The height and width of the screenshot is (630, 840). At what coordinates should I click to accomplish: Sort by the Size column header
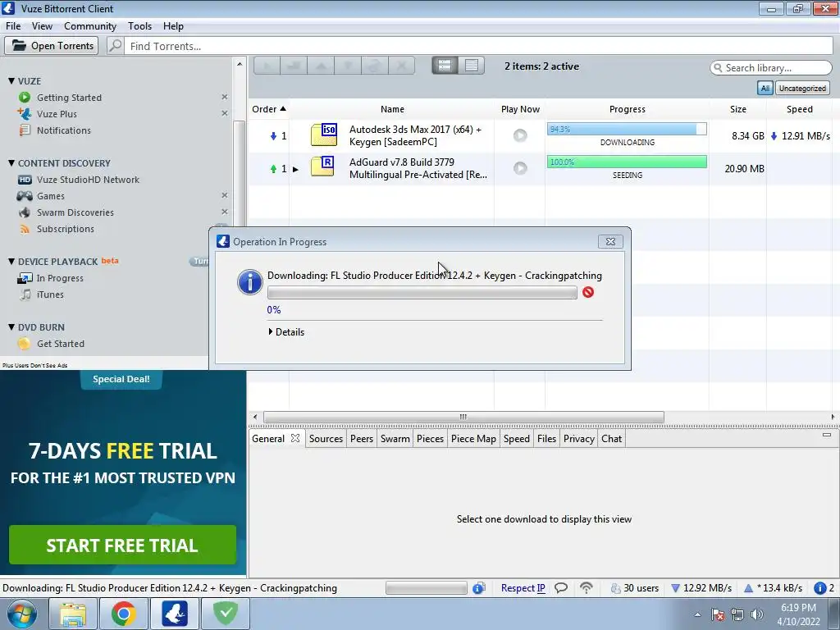(x=737, y=109)
